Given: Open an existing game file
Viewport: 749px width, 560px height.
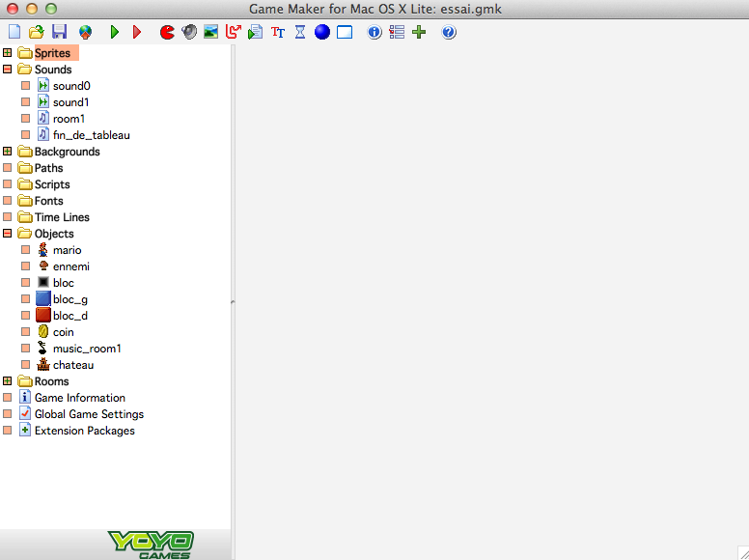Looking at the screenshot, I should coord(37,32).
